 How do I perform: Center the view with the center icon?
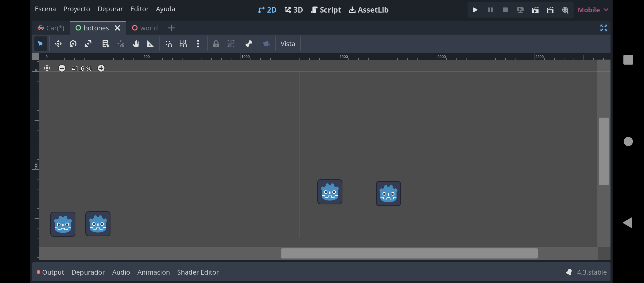pos(47,68)
